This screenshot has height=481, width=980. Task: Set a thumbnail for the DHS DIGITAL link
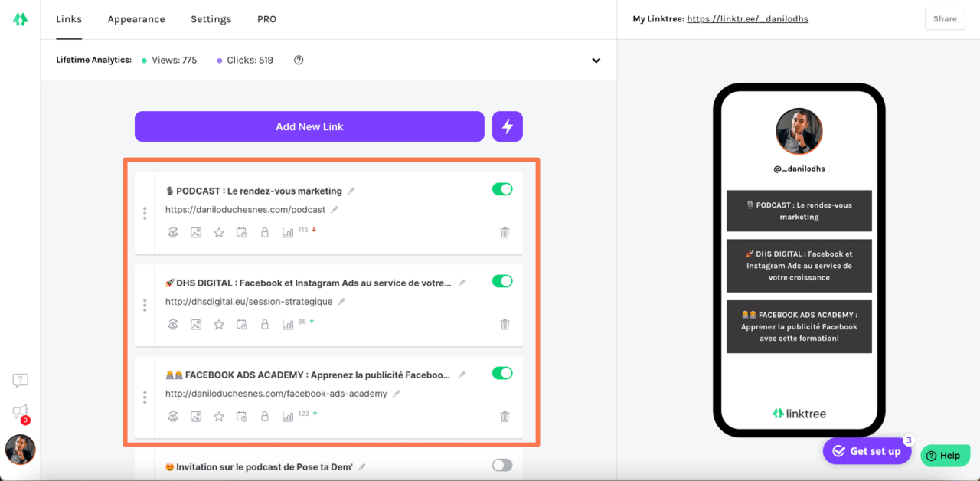click(196, 324)
